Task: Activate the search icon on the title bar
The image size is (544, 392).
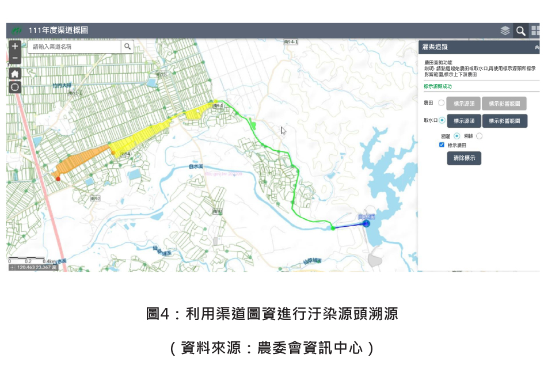Action: 521,31
